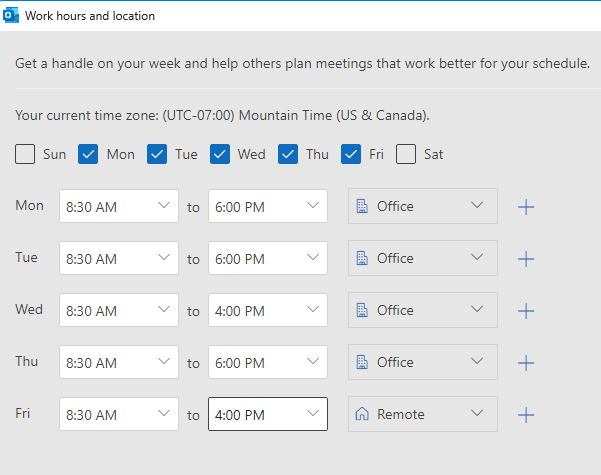
Task: Open Wed end time 4:00 PM dropdown
Action: pyautogui.click(x=268, y=310)
